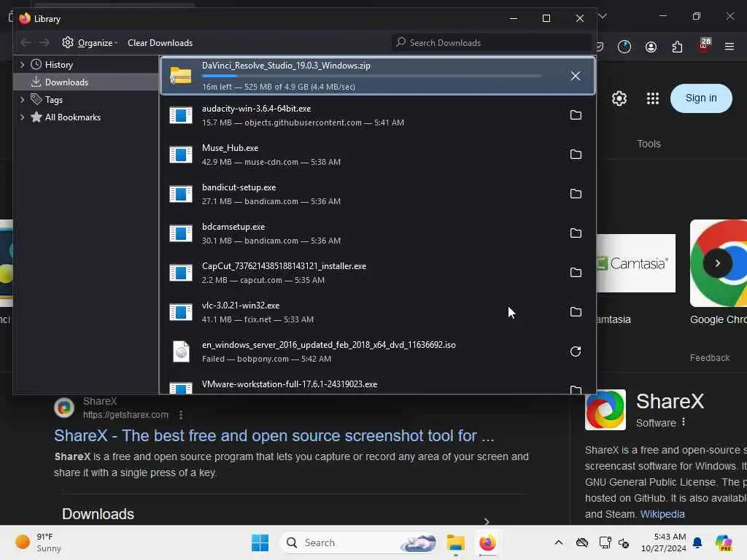Open containing folder for Muse_Hub.exe
Image resolution: width=747 pixels, height=560 pixels.
click(x=576, y=155)
